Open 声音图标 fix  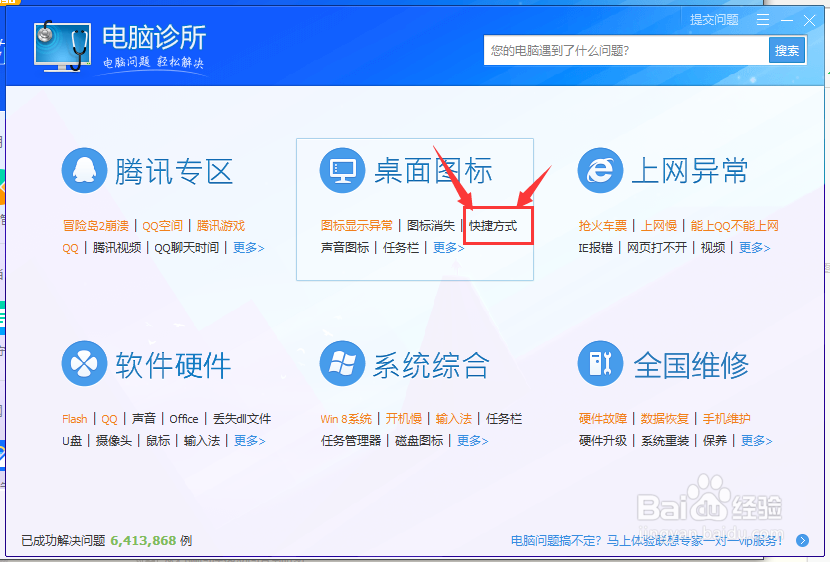click(345, 248)
